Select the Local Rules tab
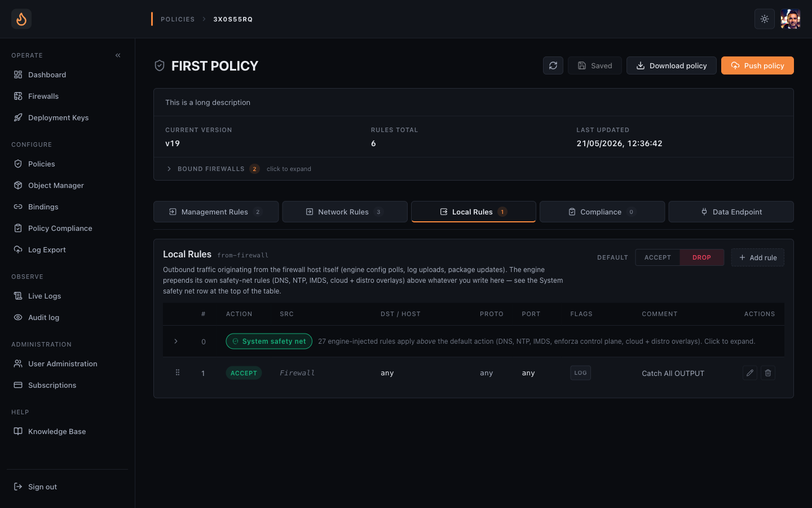Screen dimensions: 812x508 coord(474,212)
